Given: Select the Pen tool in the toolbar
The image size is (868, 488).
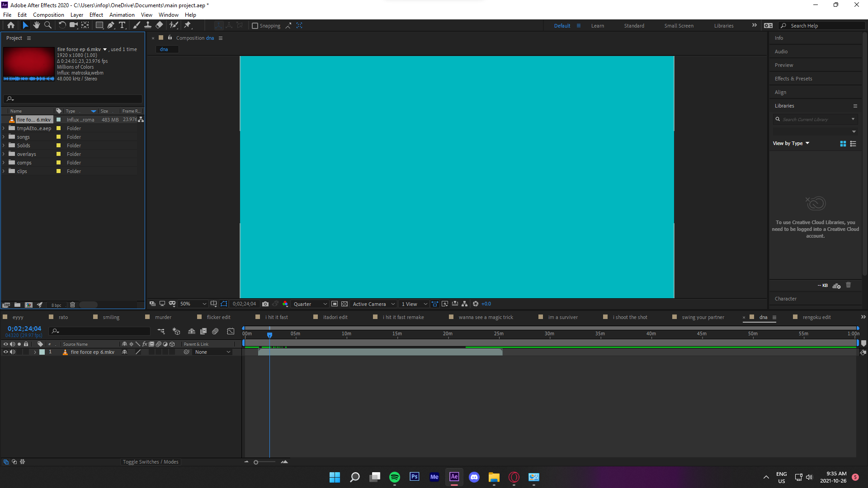Looking at the screenshot, I should coord(111,25).
